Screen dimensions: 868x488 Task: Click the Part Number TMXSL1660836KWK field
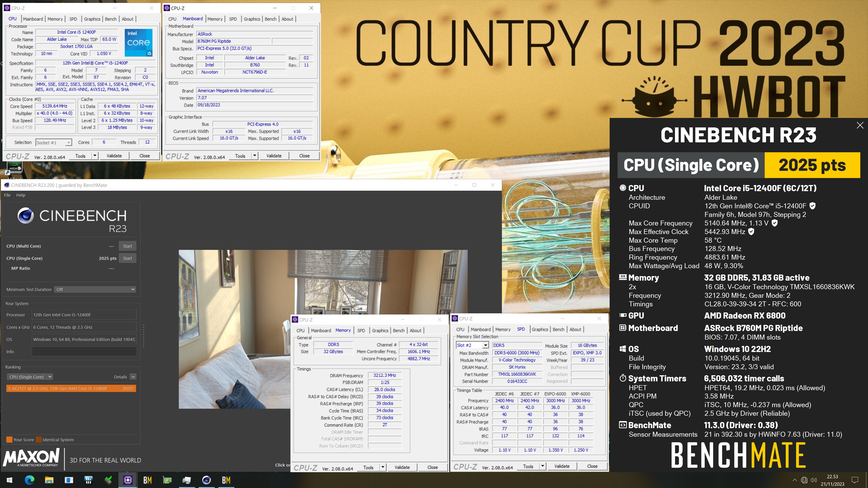517,374
